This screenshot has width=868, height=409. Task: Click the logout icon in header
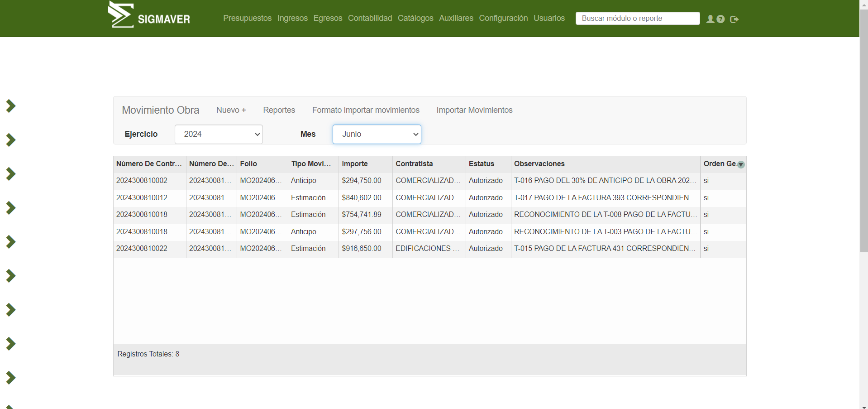[x=734, y=19]
